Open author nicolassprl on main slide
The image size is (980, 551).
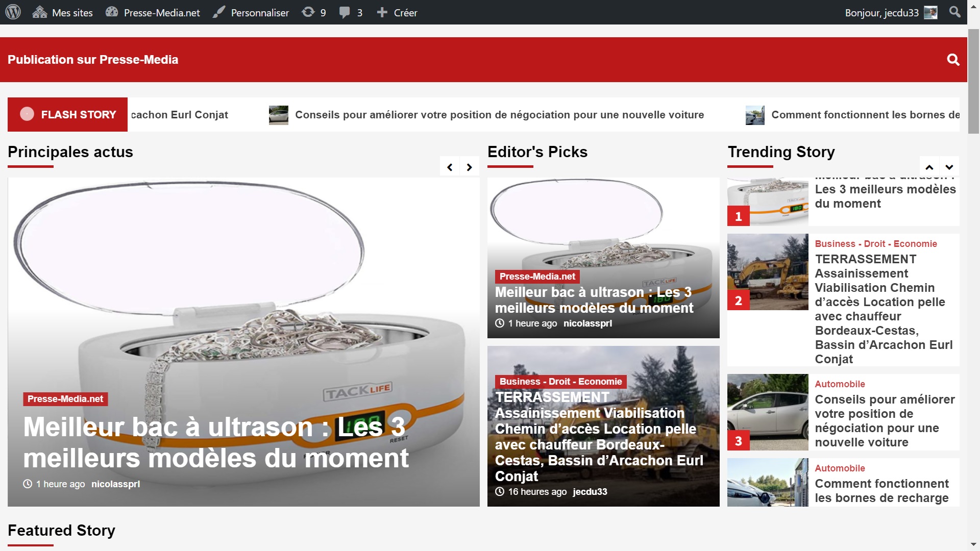point(115,484)
